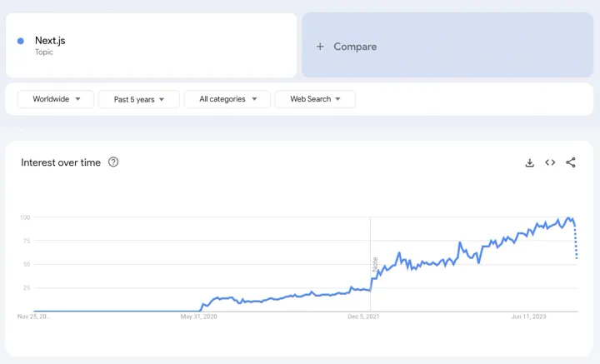Share the interest over time chart
This screenshot has width=600, height=364.
(571, 162)
